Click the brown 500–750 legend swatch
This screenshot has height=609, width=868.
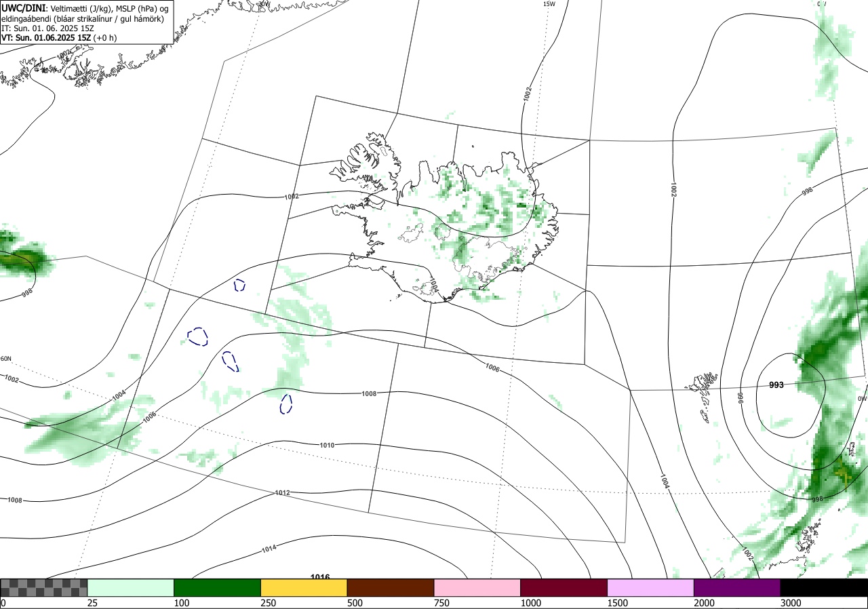coord(391,588)
